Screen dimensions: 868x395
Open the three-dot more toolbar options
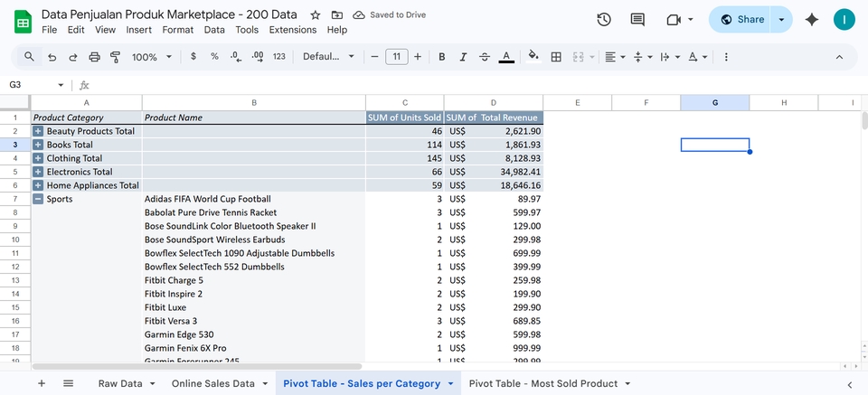coord(726,56)
